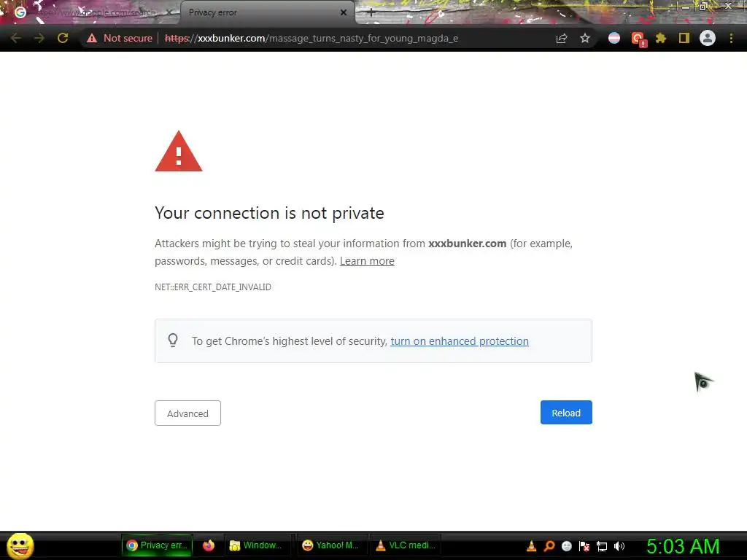Image resolution: width=747 pixels, height=560 pixels.
Task: Go back with the browser back arrow
Action: pos(16,38)
